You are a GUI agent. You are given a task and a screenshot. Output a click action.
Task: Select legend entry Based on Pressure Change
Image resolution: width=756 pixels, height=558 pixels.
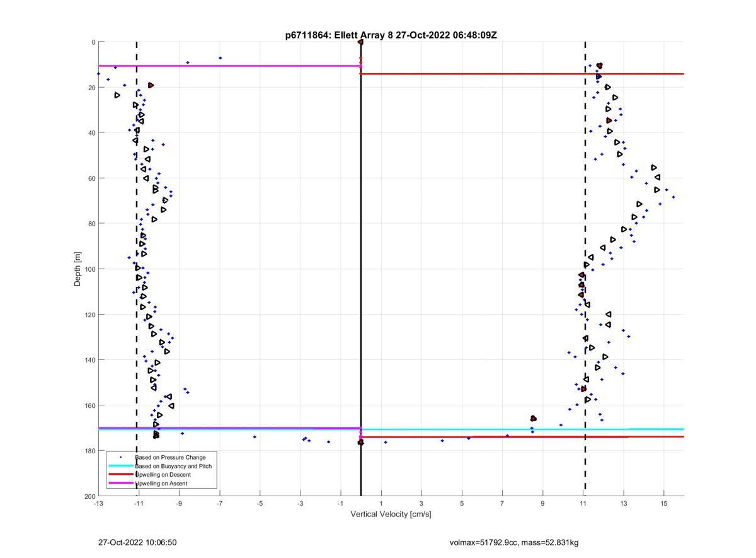[170, 457]
